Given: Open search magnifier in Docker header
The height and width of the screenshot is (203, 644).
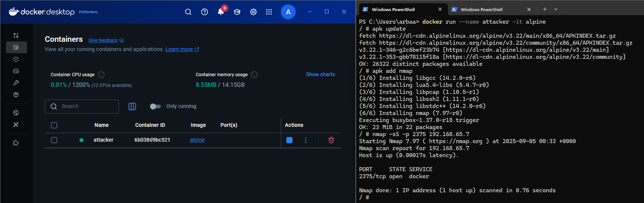Looking at the screenshot, I should (x=188, y=12).
